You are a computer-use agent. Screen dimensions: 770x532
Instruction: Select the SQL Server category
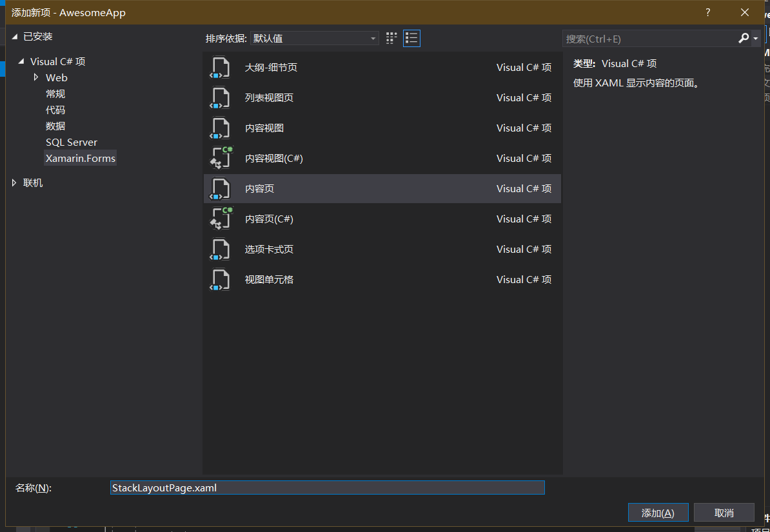[x=72, y=142]
